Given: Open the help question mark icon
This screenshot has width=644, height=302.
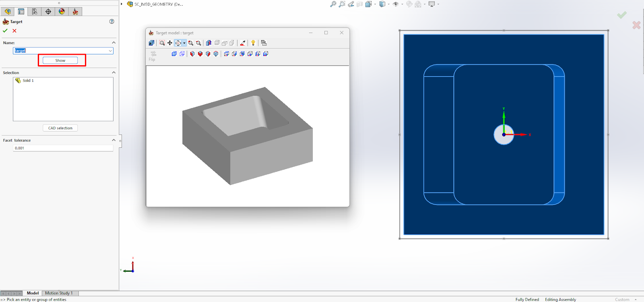Looking at the screenshot, I should pos(112,22).
